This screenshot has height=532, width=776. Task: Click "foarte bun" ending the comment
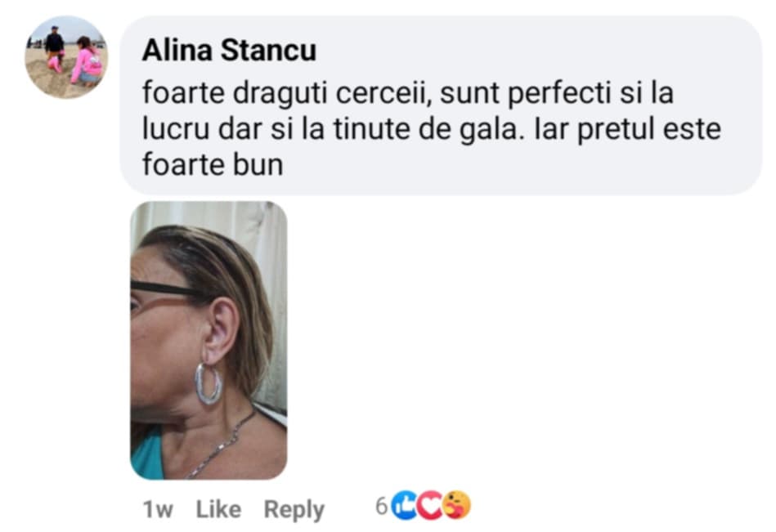213,164
